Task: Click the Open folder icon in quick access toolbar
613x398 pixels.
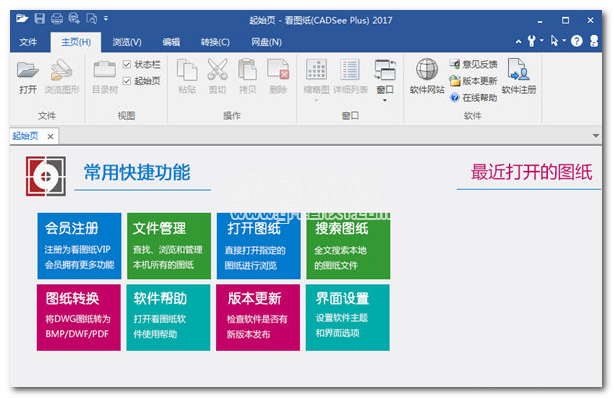Action: pos(22,18)
